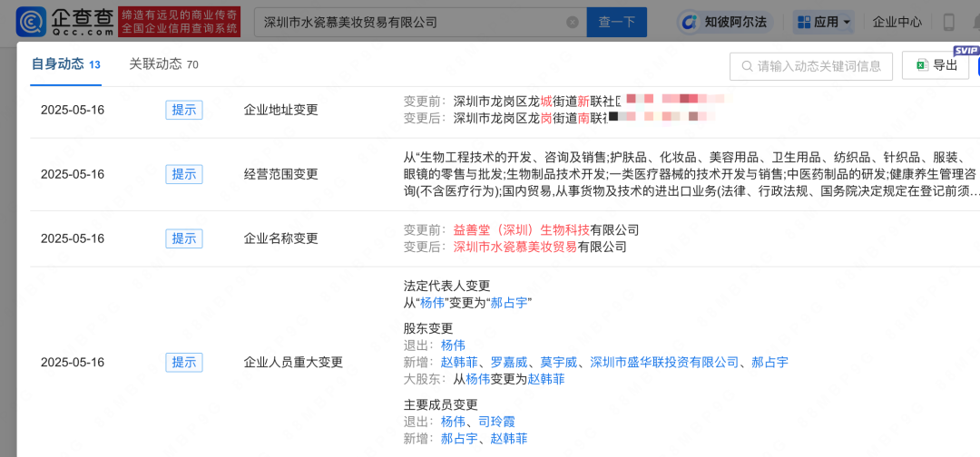The height and width of the screenshot is (457, 980).
Task: Click 提示 tag for 企业名称变更
Action: (184, 238)
